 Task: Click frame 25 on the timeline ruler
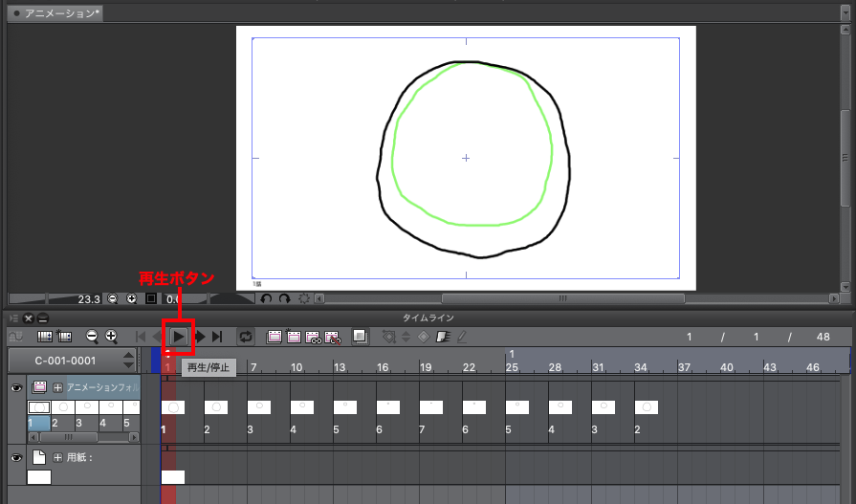512,367
